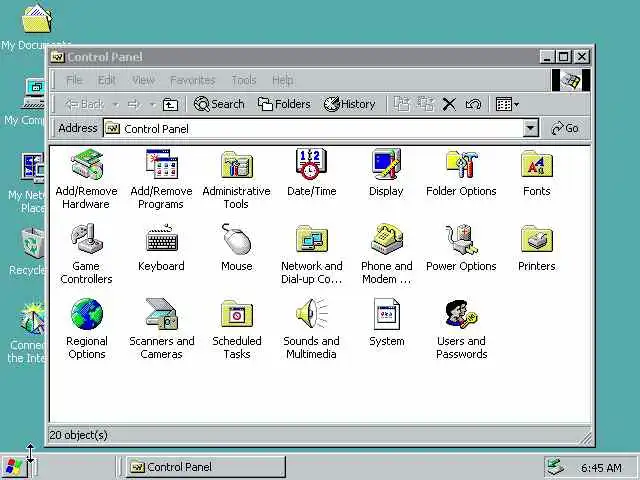Toggle the Folders pane button

[284, 104]
